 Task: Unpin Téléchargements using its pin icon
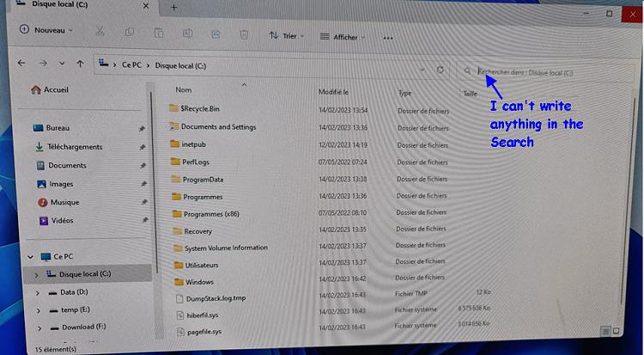point(142,147)
